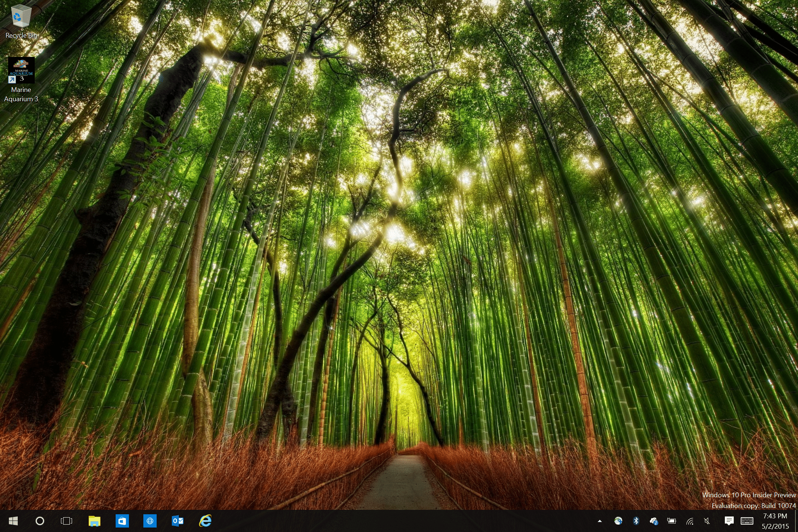This screenshot has width=798, height=532.
Task: Open the touch keyboard
Action: click(x=747, y=521)
